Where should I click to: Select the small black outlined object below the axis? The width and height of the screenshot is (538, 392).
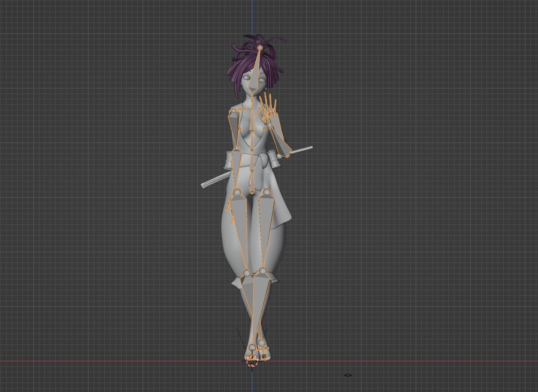[348, 375]
